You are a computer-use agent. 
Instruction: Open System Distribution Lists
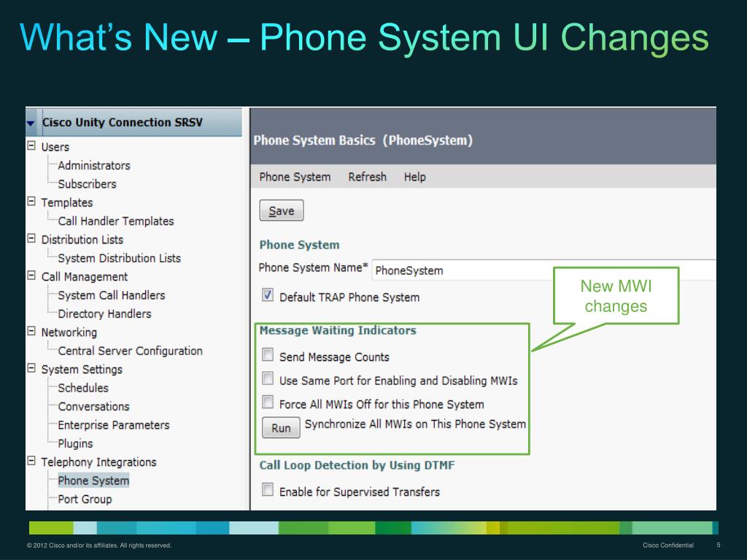[x=120, y=259]
